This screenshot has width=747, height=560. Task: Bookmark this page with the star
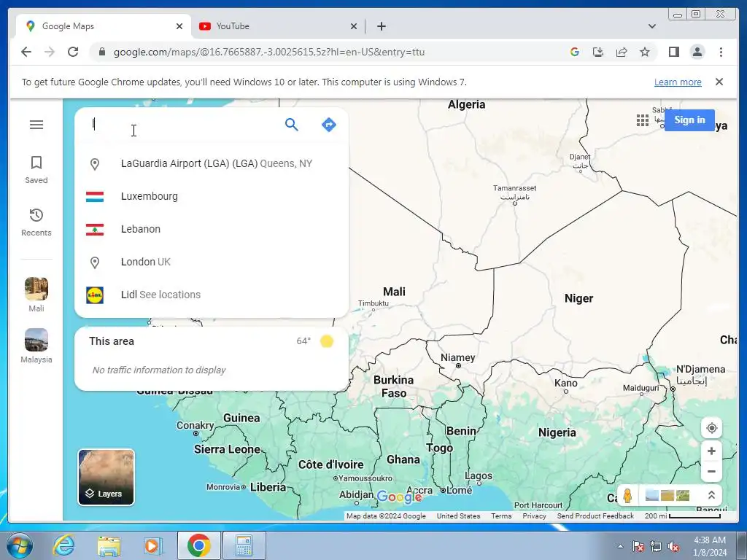click(x=645, y=52)
